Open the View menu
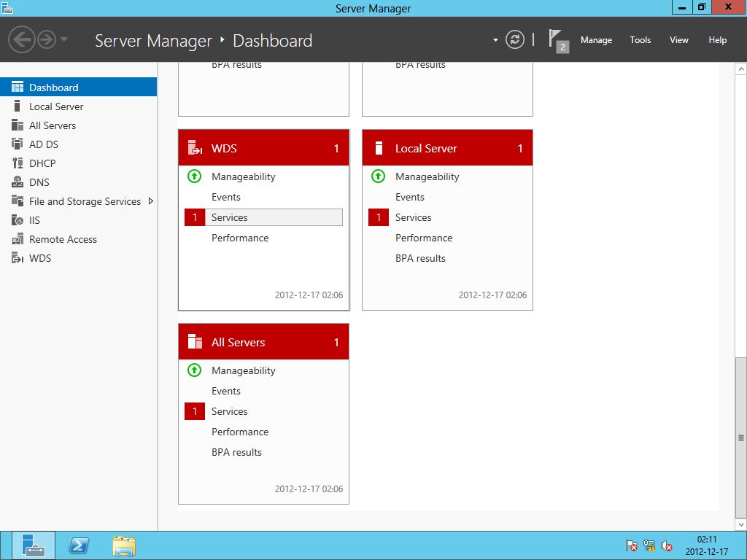747x560 pixels. [x=678, y=40]
